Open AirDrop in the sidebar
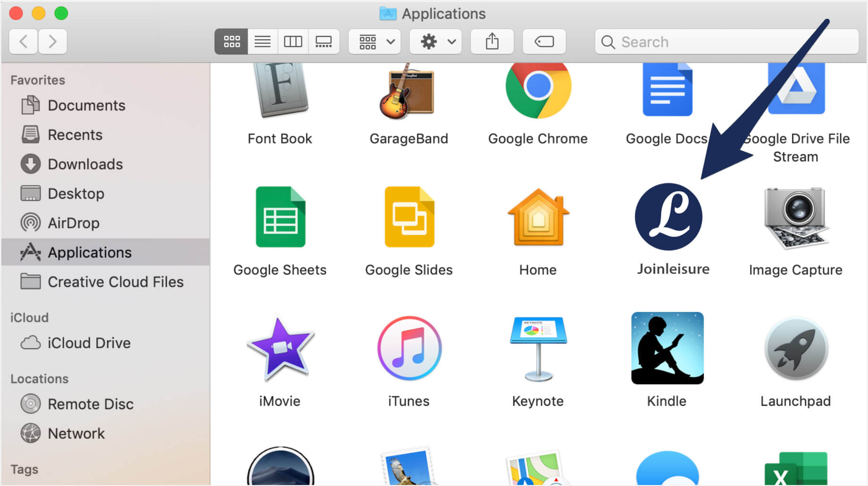 coord(106,223)
